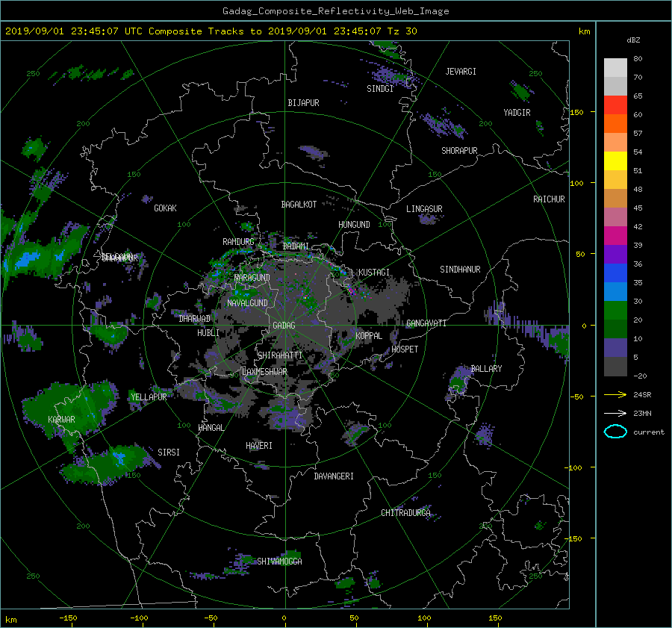This screenshot has height=628, width=672.
Task: Select the blue 35 dBZ color swatch
Action: [615, 273]
